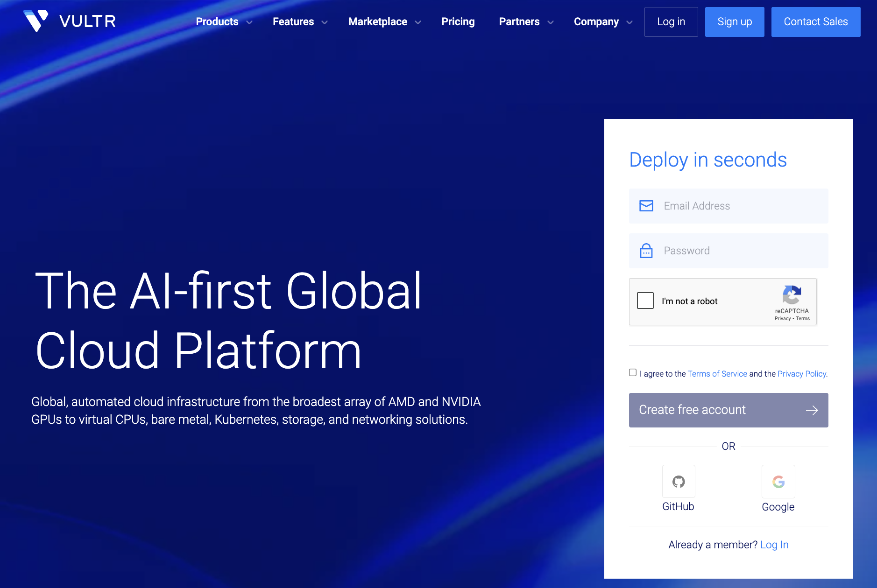Toggle the reCAPTCHA verification checkbox
Screen dimensions: 877x588
tap(645, 301)
